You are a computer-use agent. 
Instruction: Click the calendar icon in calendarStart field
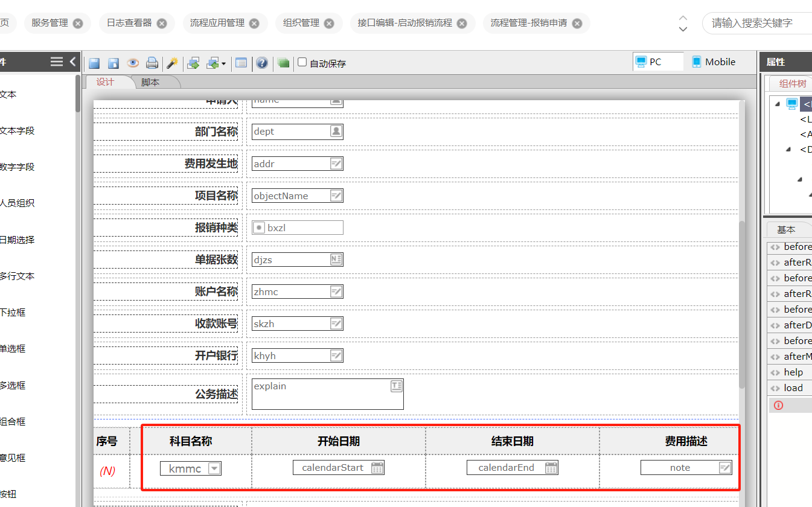click(377, 468)
